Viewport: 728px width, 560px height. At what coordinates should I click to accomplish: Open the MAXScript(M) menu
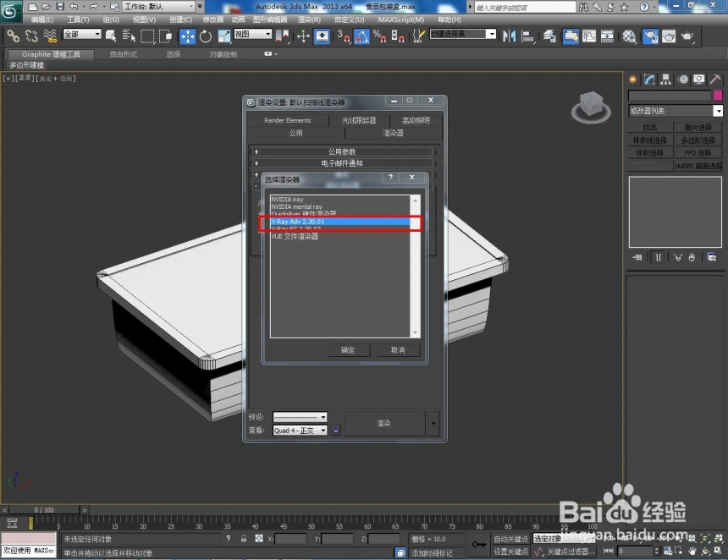(400, 19)
